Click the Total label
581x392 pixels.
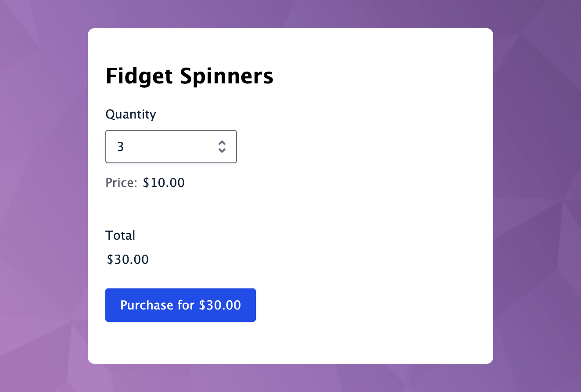pyautogui.click(x=120, y=235)
